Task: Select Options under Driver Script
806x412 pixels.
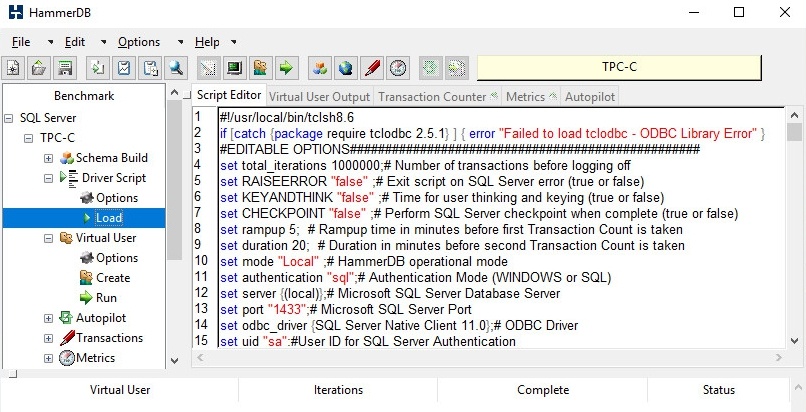Action: click(x=117, y=198)
